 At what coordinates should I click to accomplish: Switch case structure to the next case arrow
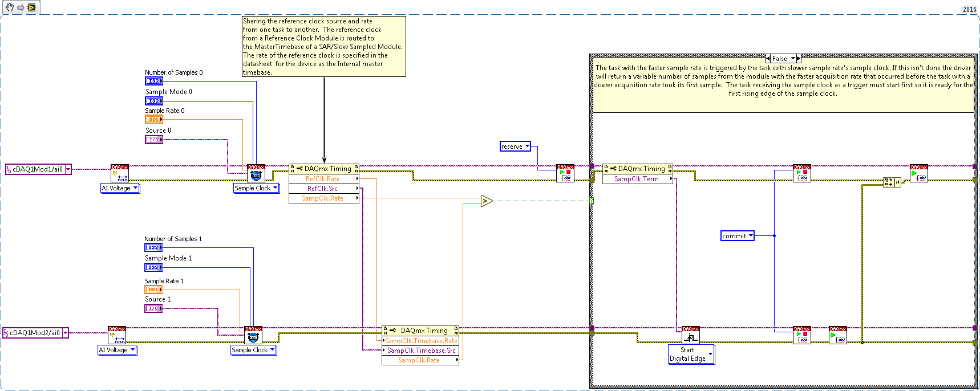pos(799,59)
